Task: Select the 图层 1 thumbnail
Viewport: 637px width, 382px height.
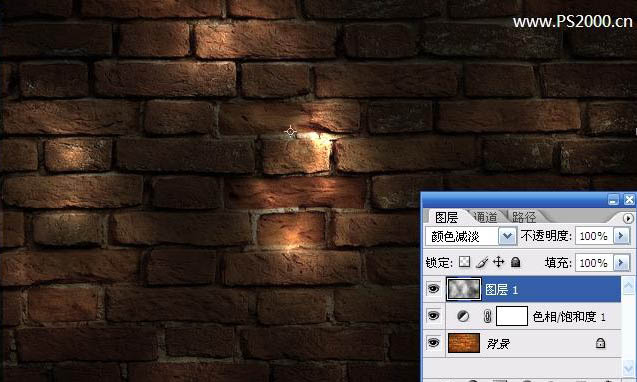Action: (x=464, y=289)
